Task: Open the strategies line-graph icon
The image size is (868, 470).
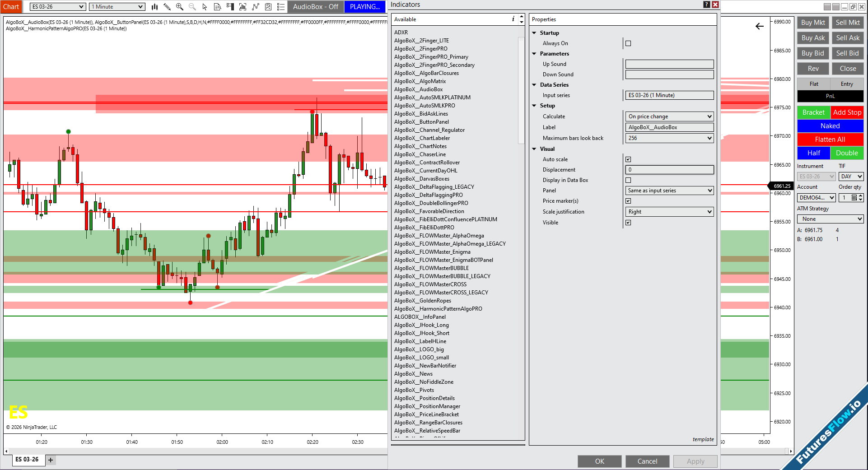Action: (x=256, y=7)
